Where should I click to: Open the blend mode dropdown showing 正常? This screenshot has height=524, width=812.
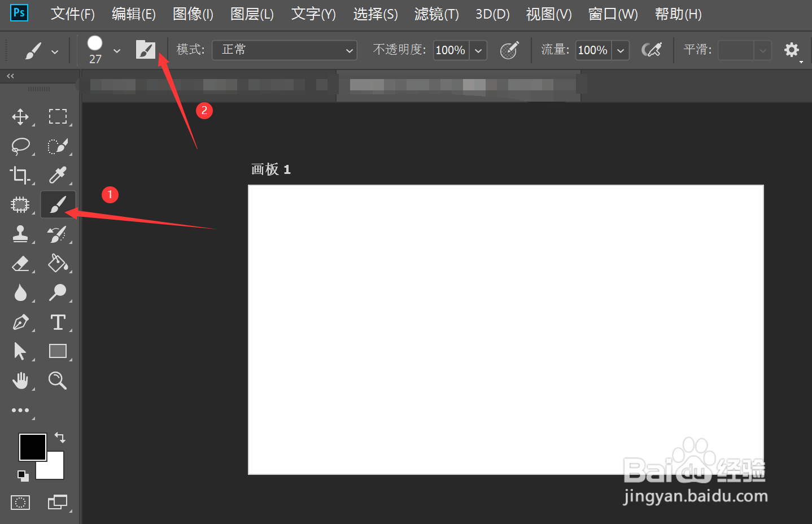(284, 50)
